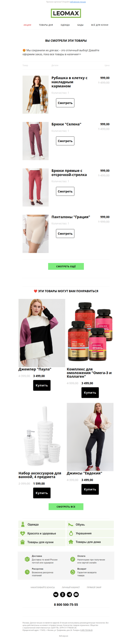Click the heart icon for Красота и здоровье
Screen dimensions: 132x644
click(23, 533)
